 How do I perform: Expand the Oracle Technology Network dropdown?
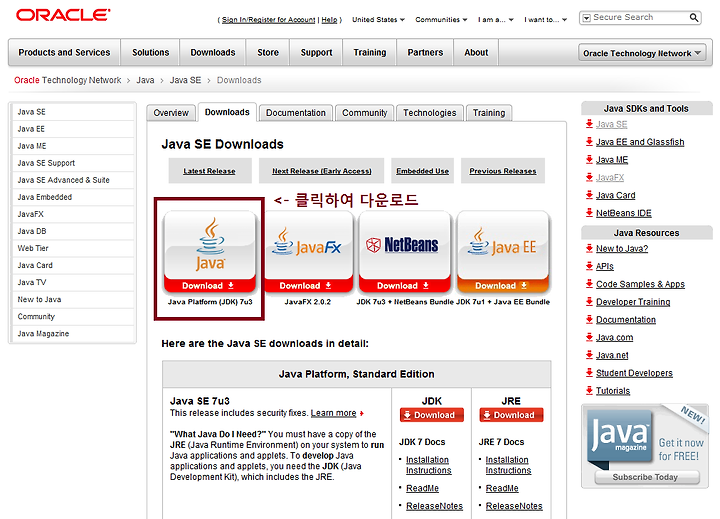pos(642,53)
